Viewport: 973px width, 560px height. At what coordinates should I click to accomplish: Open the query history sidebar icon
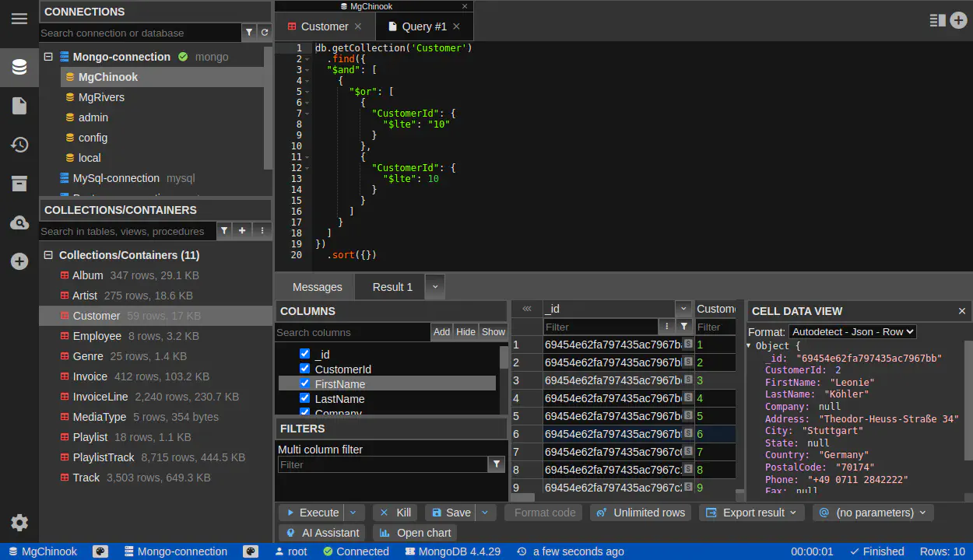pyautogui.click(x=19, y=145)
